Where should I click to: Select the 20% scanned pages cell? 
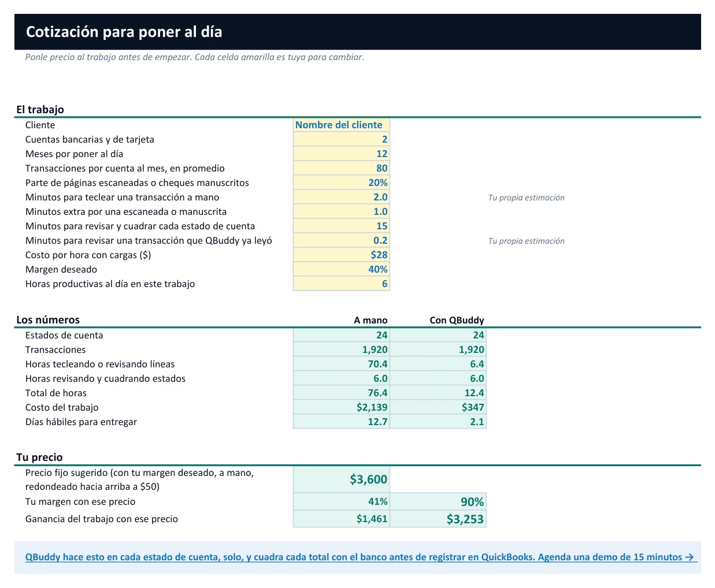pos(342,183)
